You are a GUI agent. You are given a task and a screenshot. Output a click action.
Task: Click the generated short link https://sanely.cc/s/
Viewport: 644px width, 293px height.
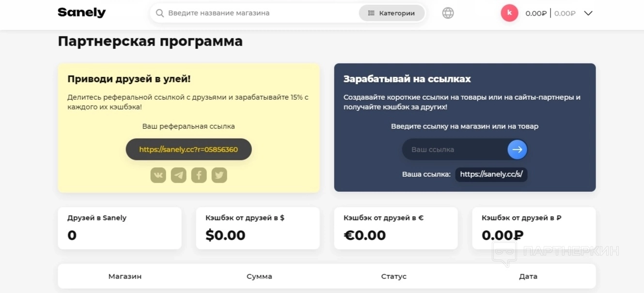coord(491,174)
